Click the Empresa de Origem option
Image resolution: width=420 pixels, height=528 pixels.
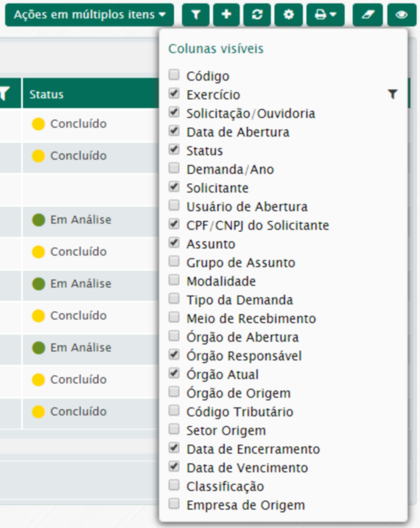tap(246, 505)
